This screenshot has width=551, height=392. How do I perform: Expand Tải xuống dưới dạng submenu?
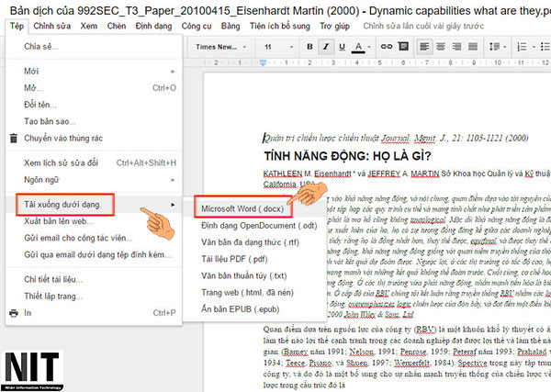[x=95, y=204]
